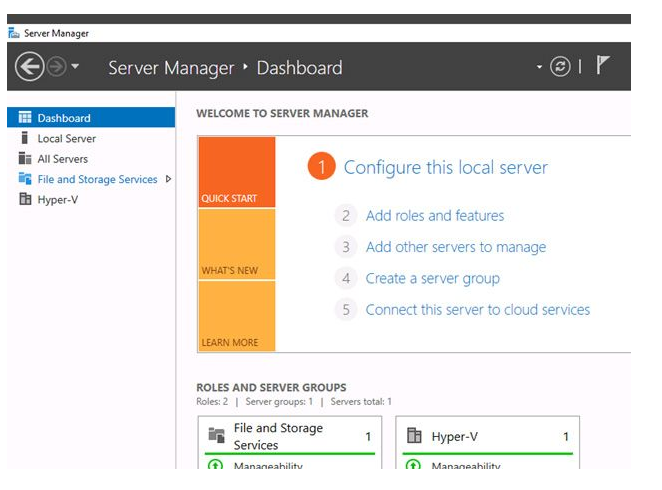Click Servers total: 1 summary text

pyautogui.click(x=361, y=401)
